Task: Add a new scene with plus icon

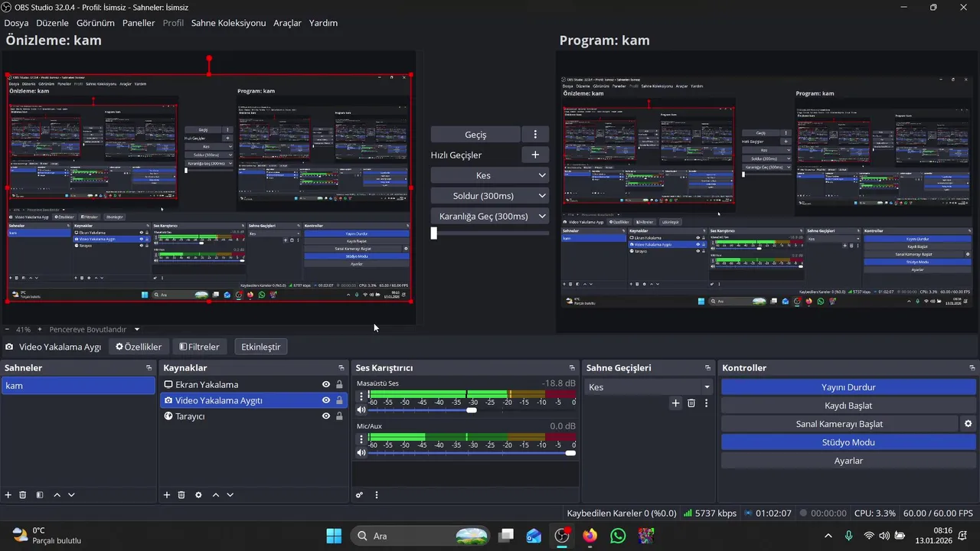Action: 8,495
